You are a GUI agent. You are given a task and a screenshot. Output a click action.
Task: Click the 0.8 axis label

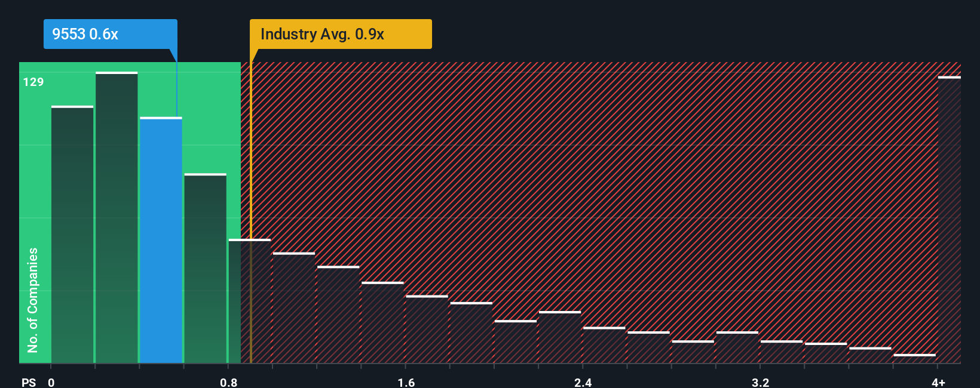(x=229, y=382)
